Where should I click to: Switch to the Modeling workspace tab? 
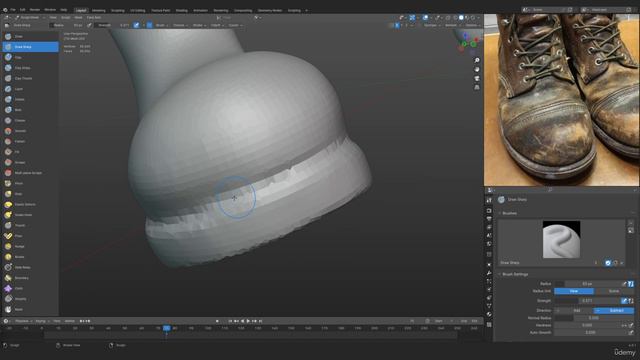[x=98, y=11]
